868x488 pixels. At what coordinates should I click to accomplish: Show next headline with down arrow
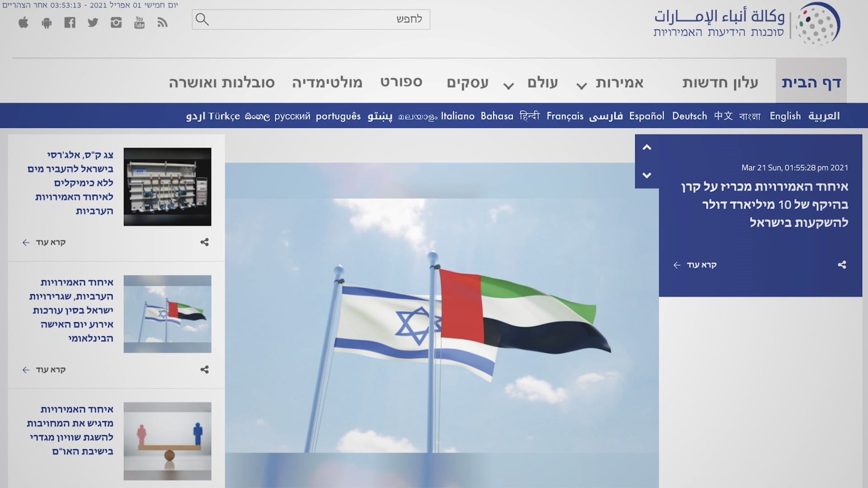pos(646,176)
